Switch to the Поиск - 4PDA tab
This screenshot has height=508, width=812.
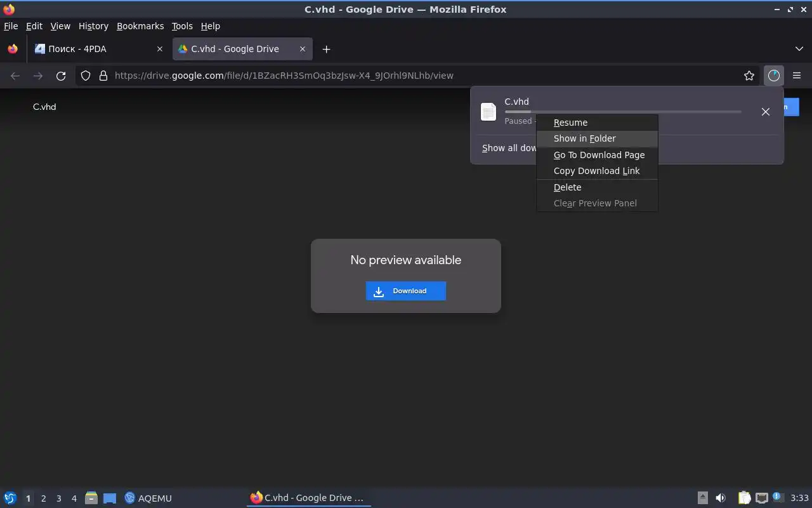[98, 49]
